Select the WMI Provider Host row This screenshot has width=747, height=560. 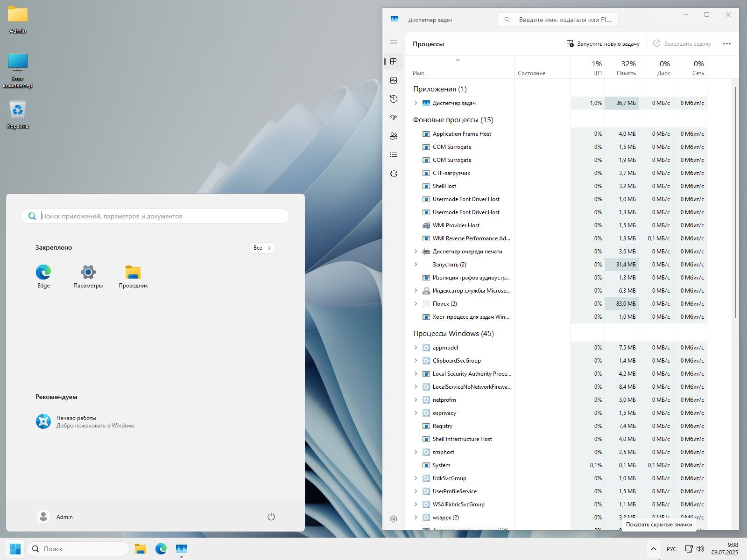point(556,225)
